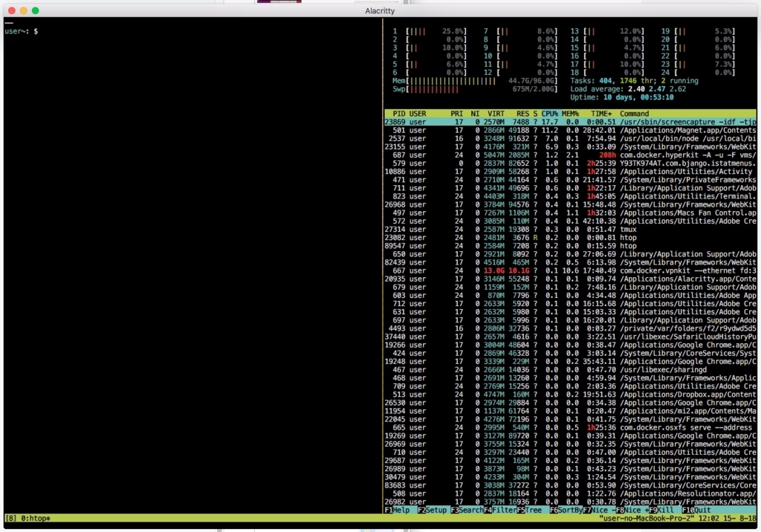Select the SafariCloudHistoryPu process row
The height and width of the screenshot is (532, 761).
[x=570, y=337]
